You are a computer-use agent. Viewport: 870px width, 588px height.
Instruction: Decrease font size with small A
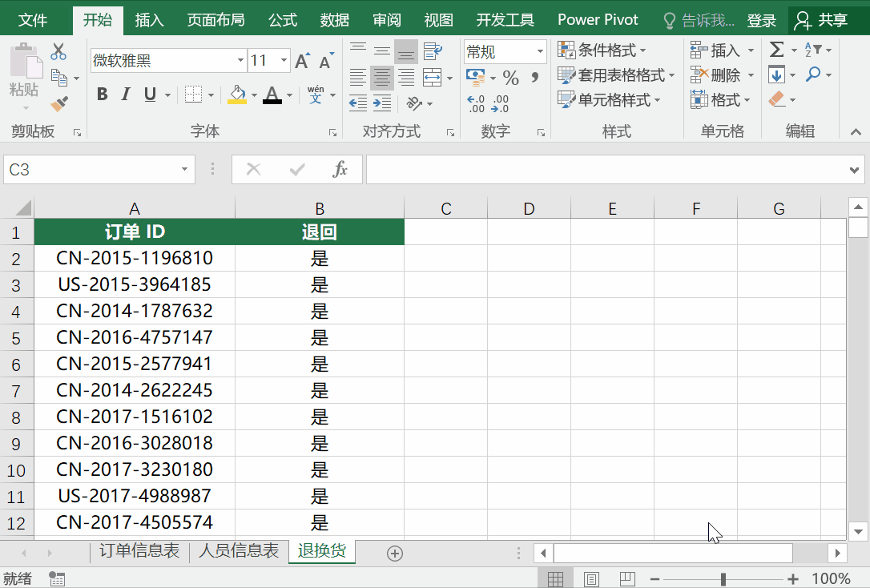point(326,60)
